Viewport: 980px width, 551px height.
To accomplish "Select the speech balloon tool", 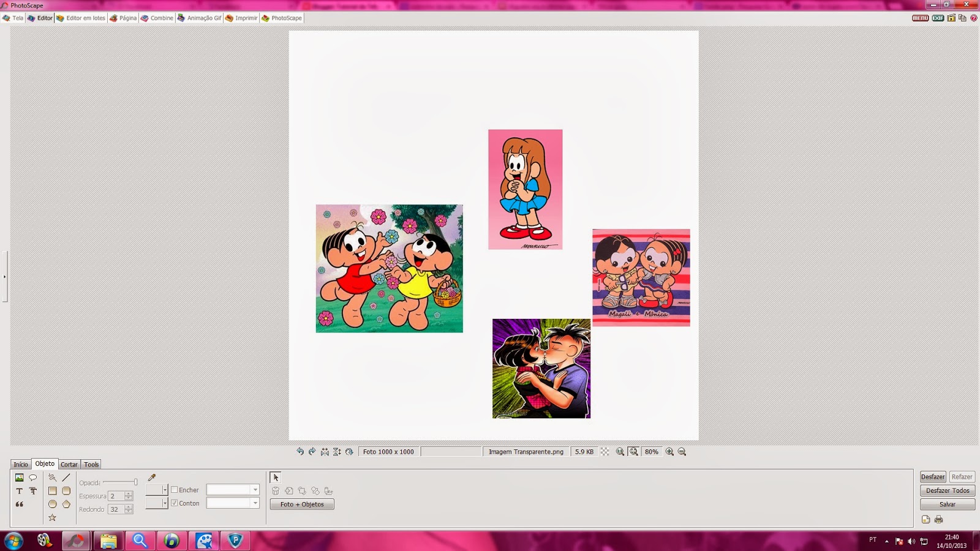I will pos(33,478).
